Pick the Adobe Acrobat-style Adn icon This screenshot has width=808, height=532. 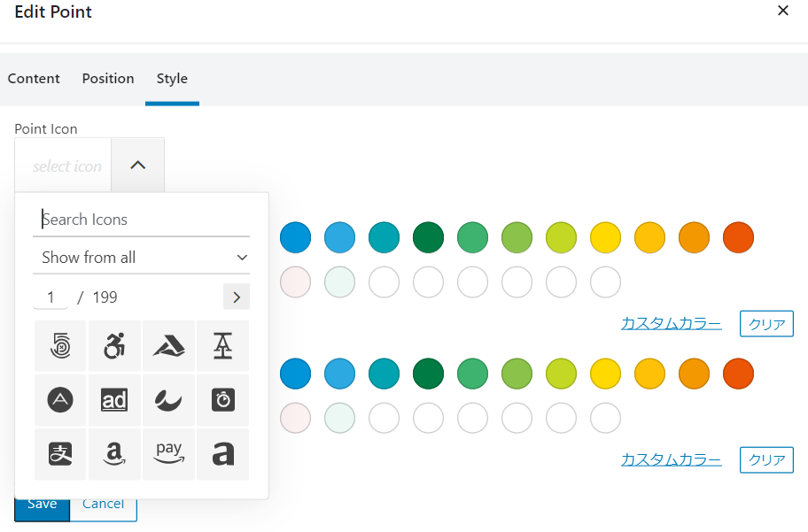point(168,345)
